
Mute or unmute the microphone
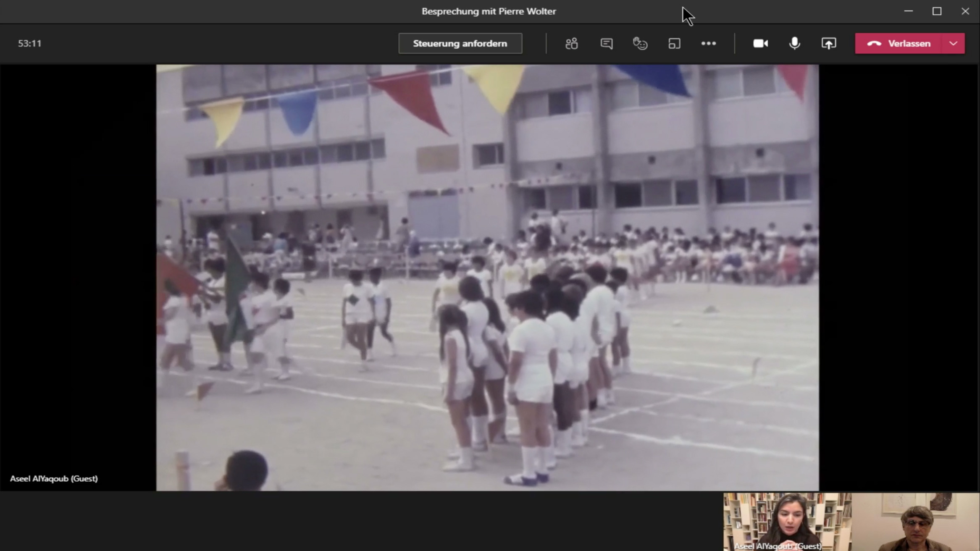click(794, 44)
